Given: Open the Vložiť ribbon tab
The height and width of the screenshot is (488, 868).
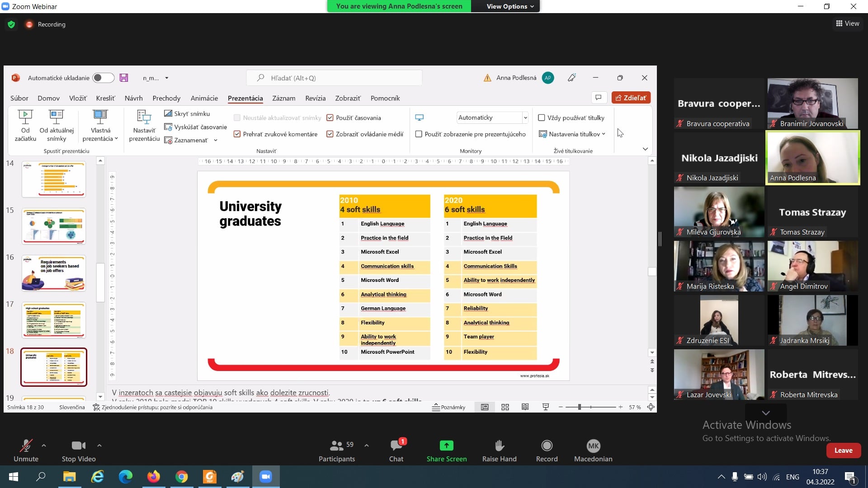Looking at the screenshot, I should (78, 98).
